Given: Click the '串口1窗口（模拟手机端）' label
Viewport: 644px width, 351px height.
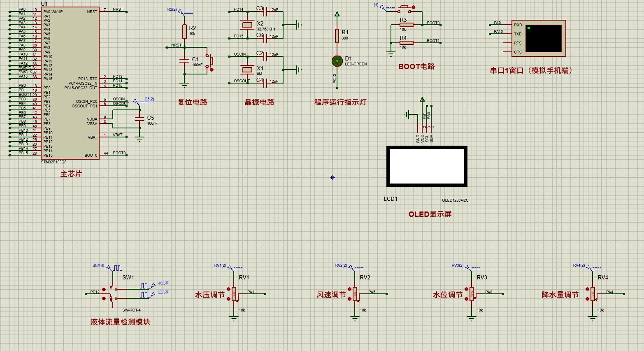Looking at the screenshot, I should [531, 71].
